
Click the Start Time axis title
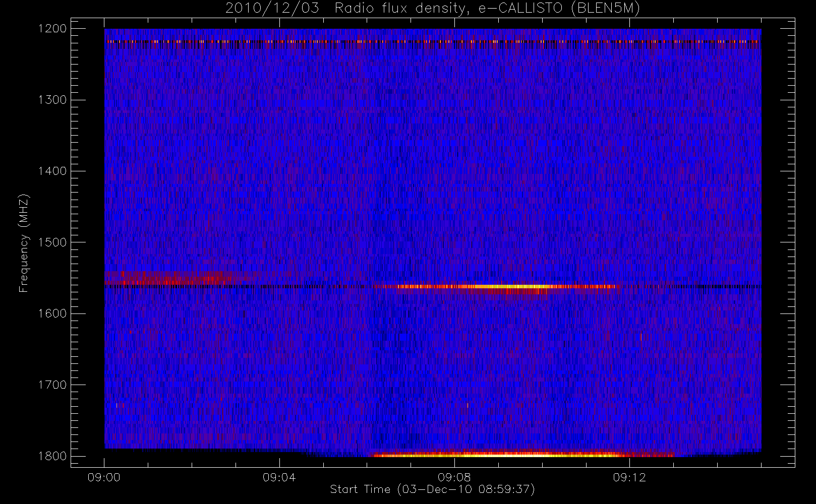tap(432, 489)
